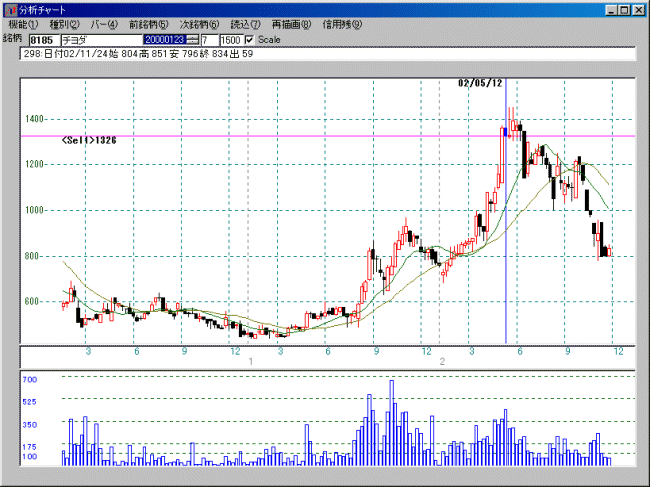This screenshot has height=487, width=650.
Task: Go to previous stock via 前銘柄(5)
Action: pos(148,24)
